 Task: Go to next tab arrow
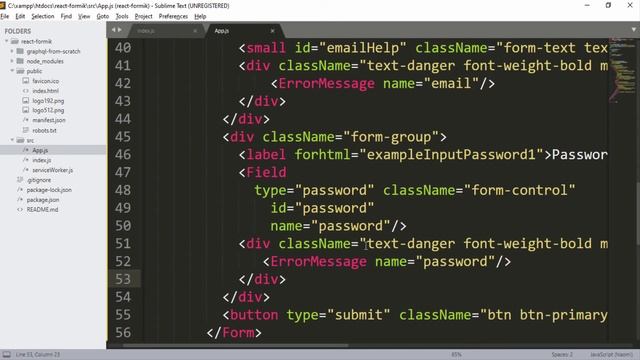tap(120, 30)
